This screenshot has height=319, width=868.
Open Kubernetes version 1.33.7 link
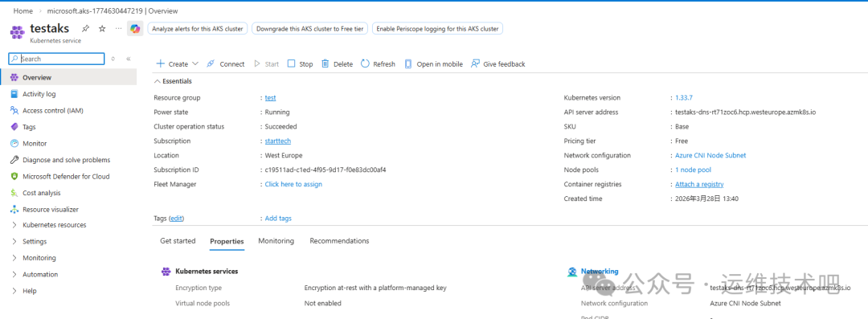coord(684,98)
